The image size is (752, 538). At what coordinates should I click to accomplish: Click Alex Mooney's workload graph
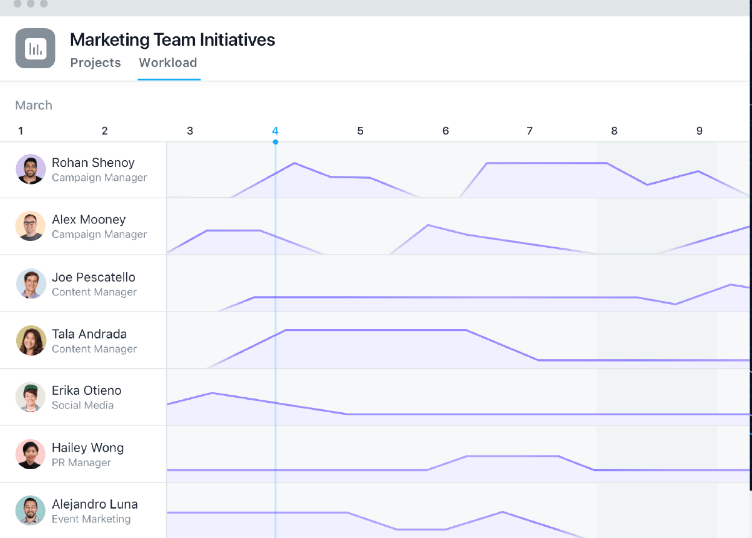click(x=458, y=226)
